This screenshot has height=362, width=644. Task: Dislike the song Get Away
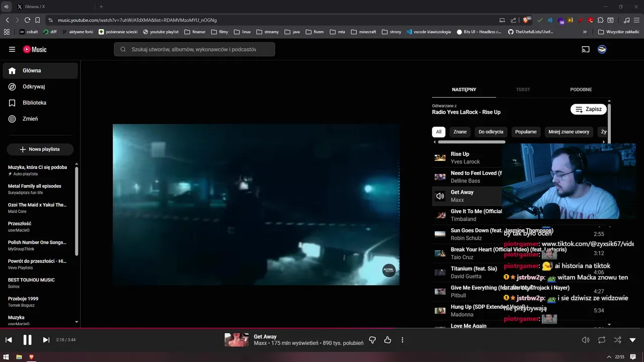click(372, 340)
